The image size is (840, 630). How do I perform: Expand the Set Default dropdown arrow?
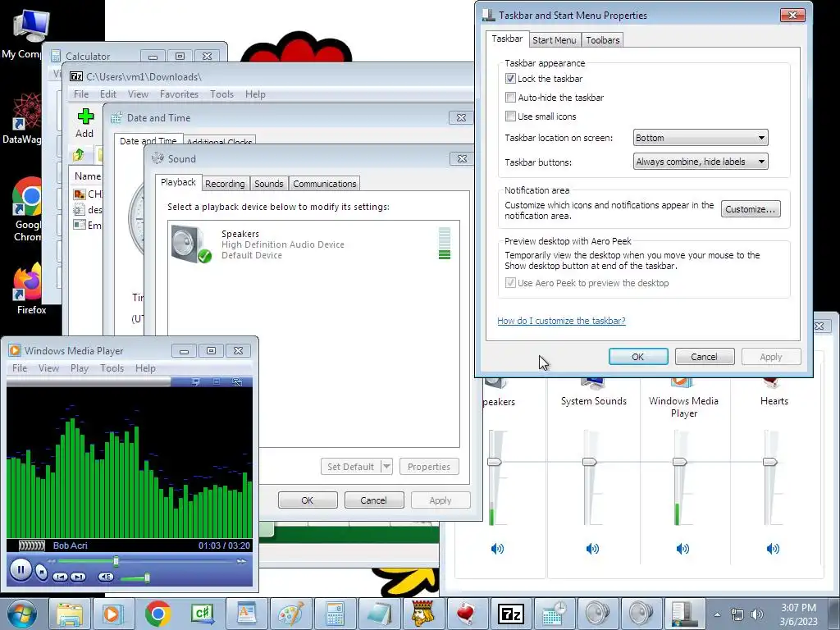click(x=387, y=467)
